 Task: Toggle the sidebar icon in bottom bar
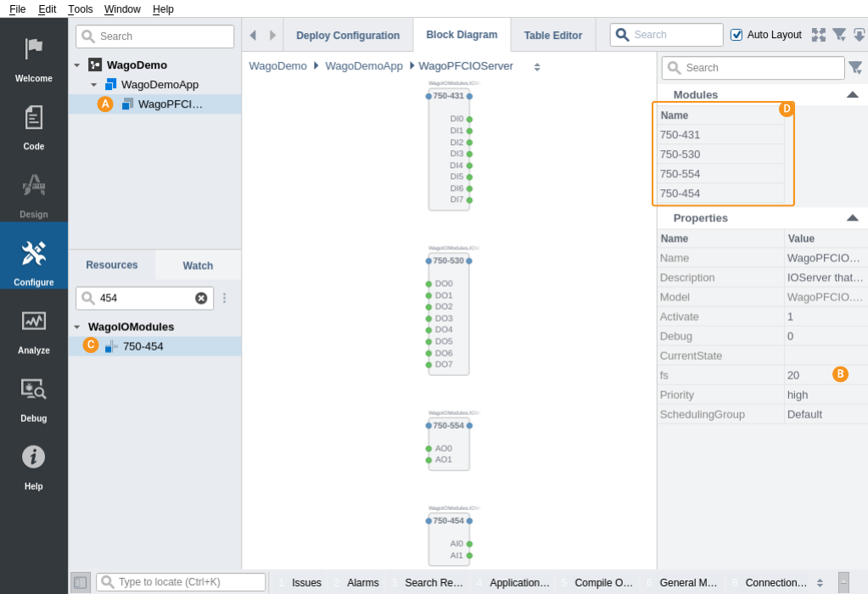81,582
